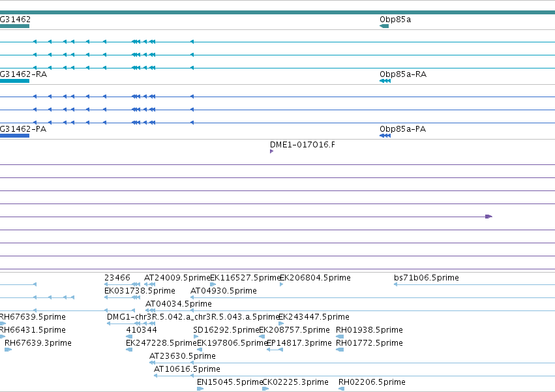Select the EK247228.5prime arrow glyph
Image resolution: width=555 pixels, height=392 pixels.
[129, 350]
